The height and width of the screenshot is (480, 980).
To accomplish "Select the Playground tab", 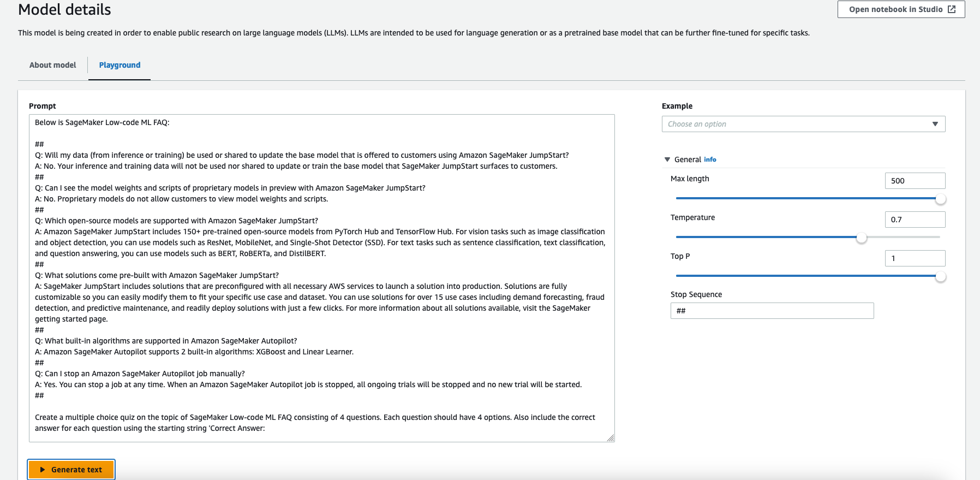I will tap(119, 65).
